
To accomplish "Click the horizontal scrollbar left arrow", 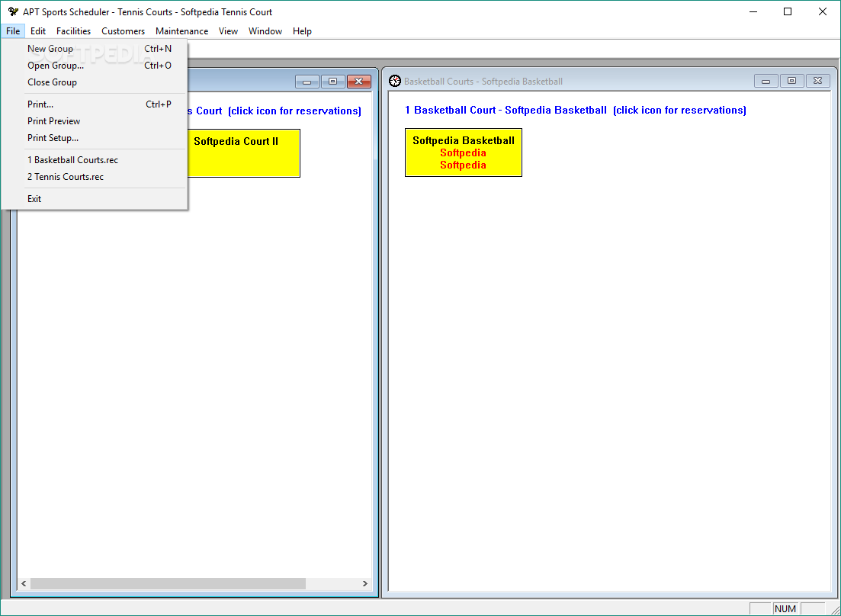I will tap(24, 583).
